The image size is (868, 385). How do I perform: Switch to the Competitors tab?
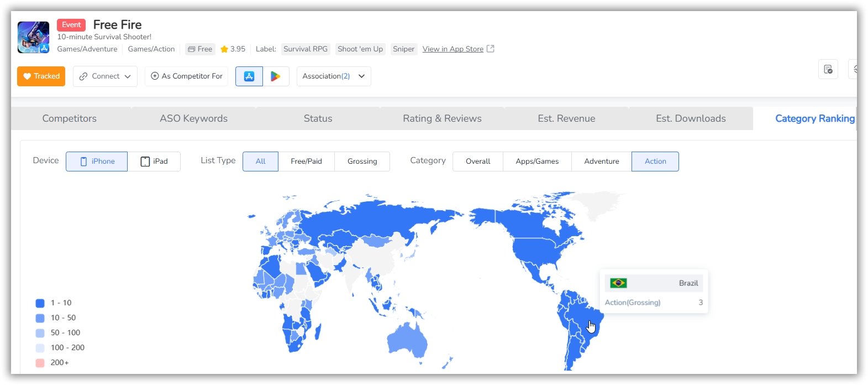click(70, 118)
